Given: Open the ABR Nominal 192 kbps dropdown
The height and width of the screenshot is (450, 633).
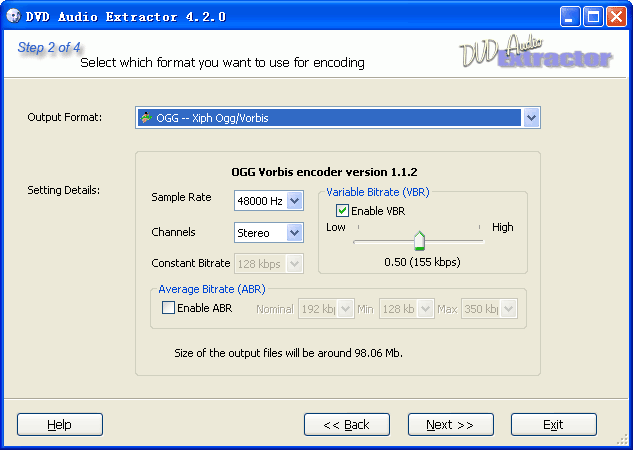Looking at the screenshot, I should 346,309.
